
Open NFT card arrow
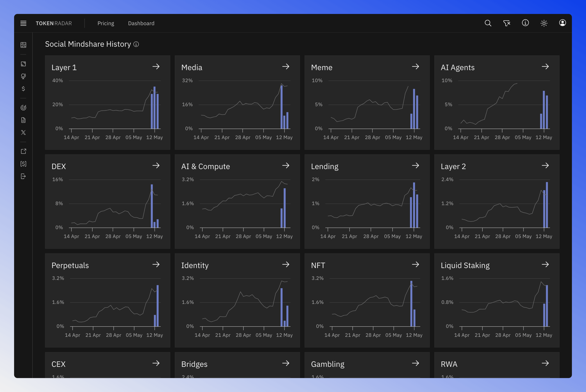[x=416, y=264]
